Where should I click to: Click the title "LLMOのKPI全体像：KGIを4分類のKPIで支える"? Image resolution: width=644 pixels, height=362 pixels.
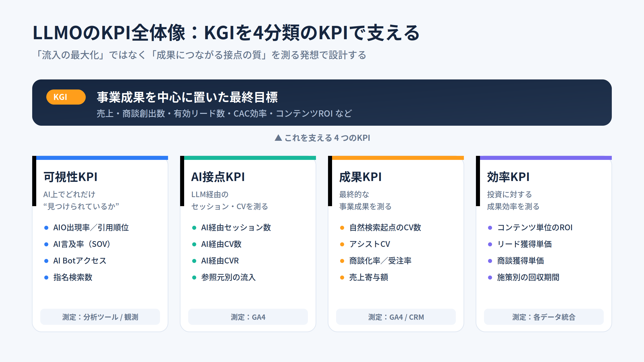point(226,33)
